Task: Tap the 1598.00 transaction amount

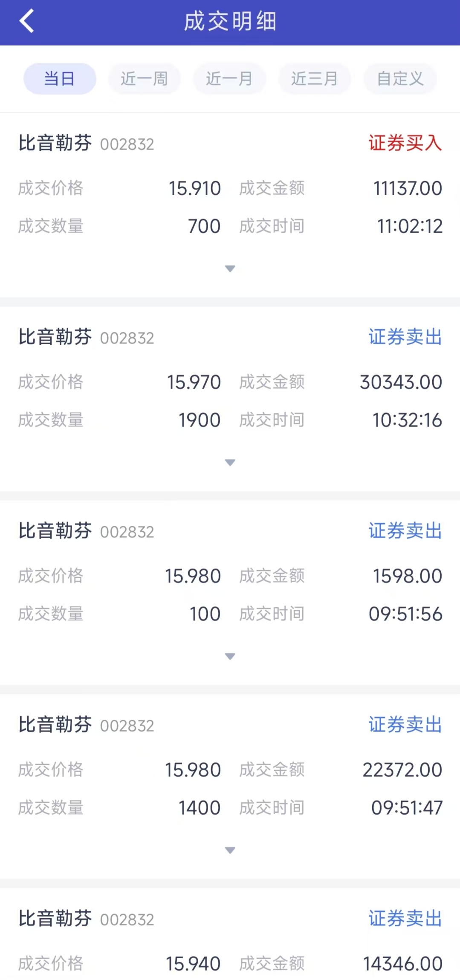Action: (408, 576)
